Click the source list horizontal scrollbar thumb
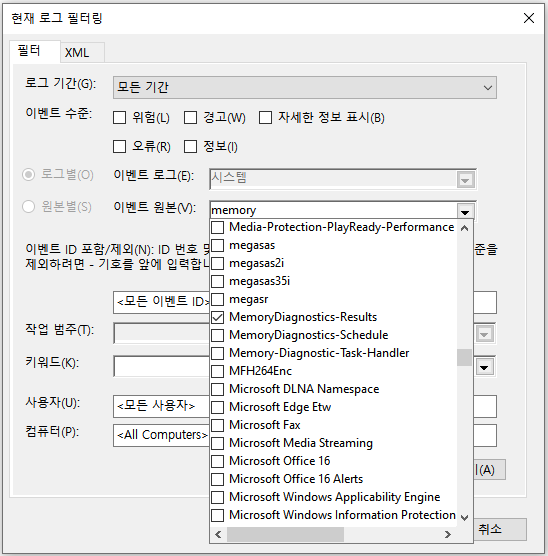 [286, 534]
